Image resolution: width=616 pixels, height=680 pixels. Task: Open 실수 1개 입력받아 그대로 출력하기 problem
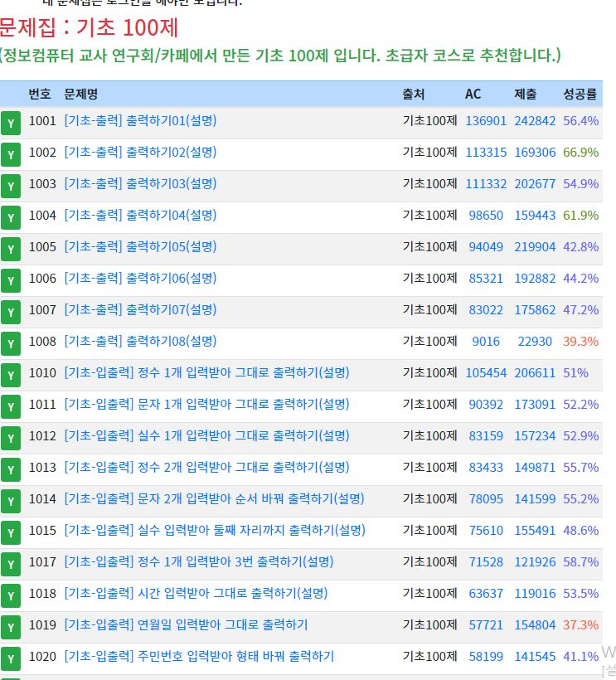click(x=206, y=436)
